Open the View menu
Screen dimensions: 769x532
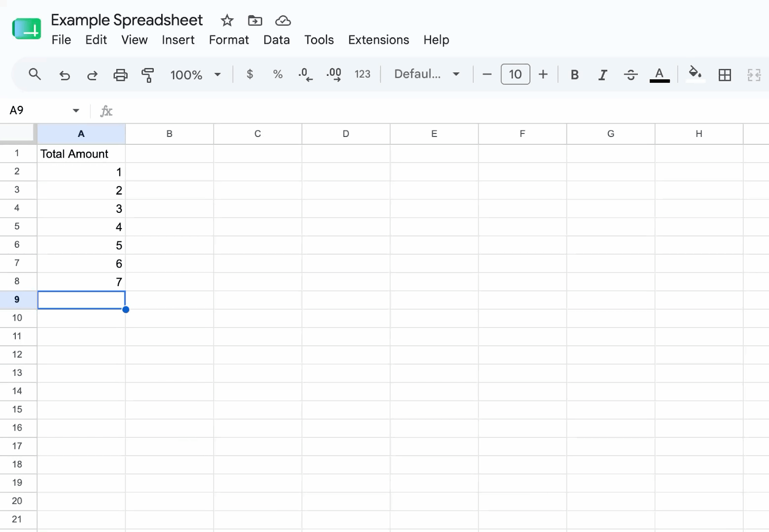pos(135,40)
